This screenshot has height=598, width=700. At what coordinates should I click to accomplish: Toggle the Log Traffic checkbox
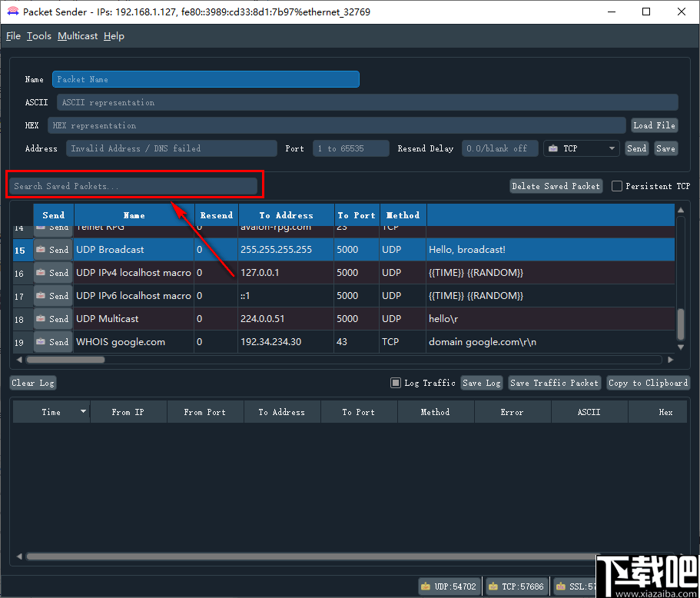coord(396,382)
